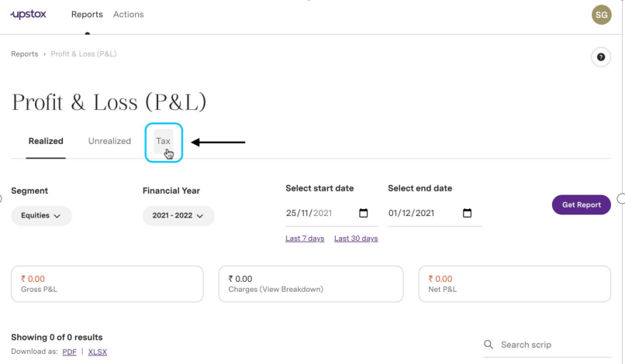625x364 pixels.
Task: Switch to the Tax tab
Action: coord(163,141)
